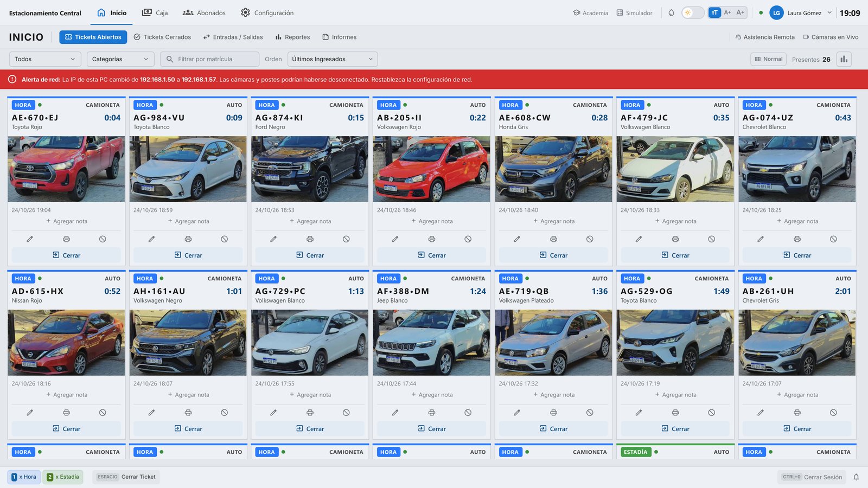Toggle the Normal view mode
The width and height of the screenshot is (868, 488).
[769, 59]
